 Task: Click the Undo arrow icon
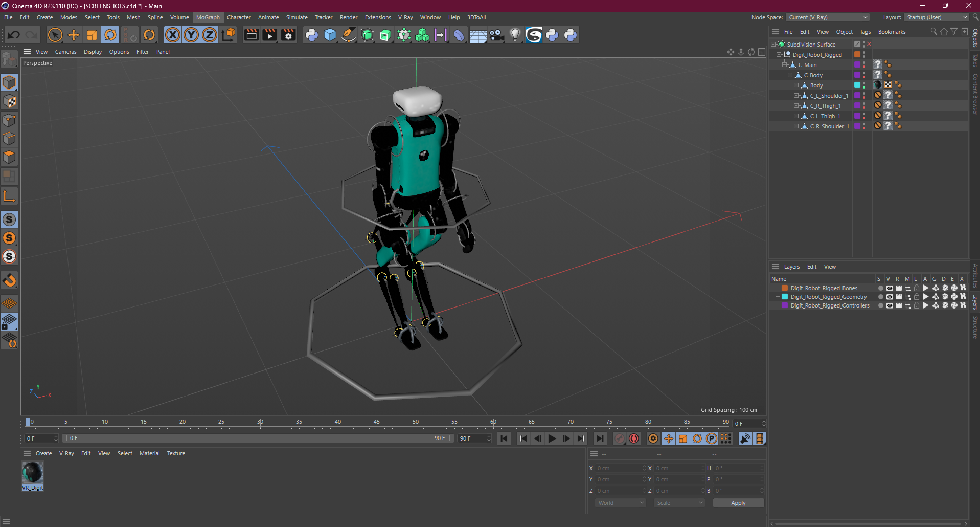(14, 35)
